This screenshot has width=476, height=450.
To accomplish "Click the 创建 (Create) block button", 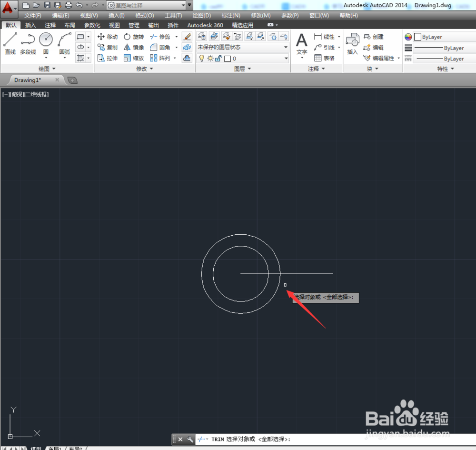I will click(x=374, y=37).
